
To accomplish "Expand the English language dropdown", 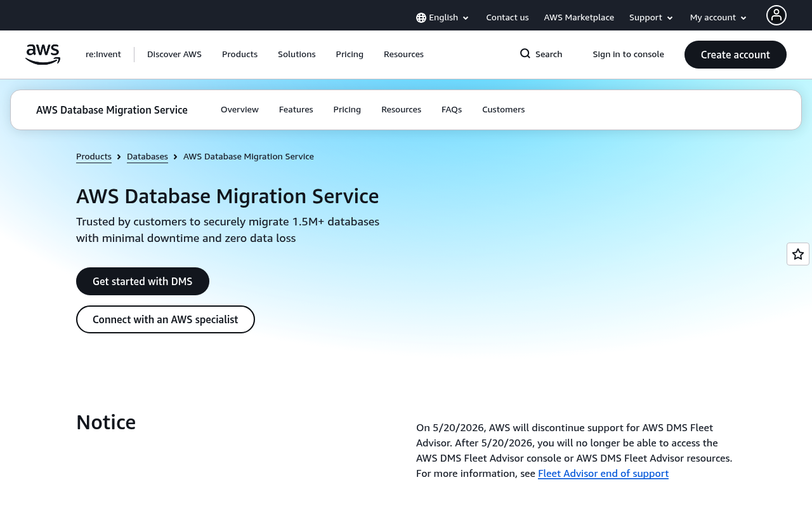I will pyautogui.click(x=443, y=18).
